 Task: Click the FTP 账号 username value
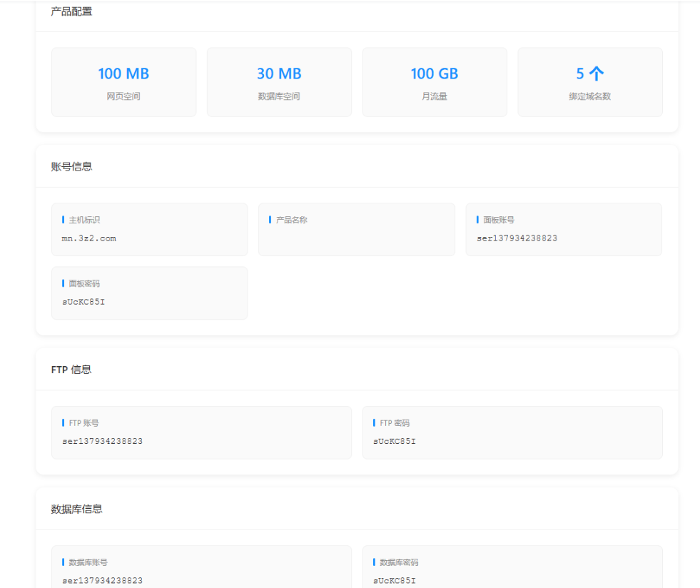(102, 441)
